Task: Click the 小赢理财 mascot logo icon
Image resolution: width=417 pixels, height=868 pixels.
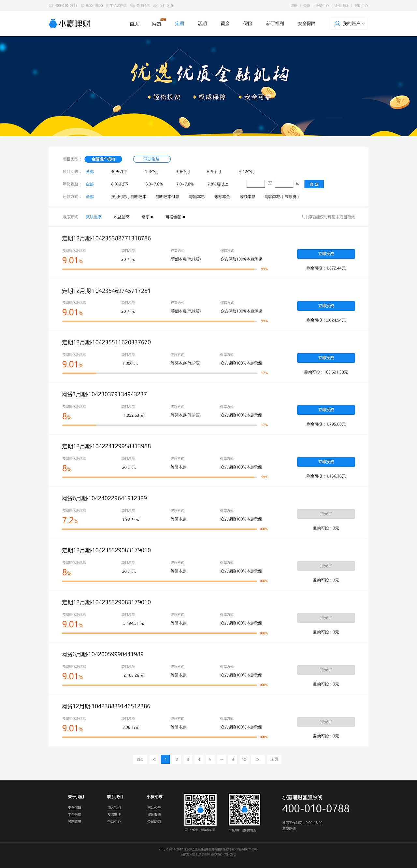Action: [x=52, y=23]
